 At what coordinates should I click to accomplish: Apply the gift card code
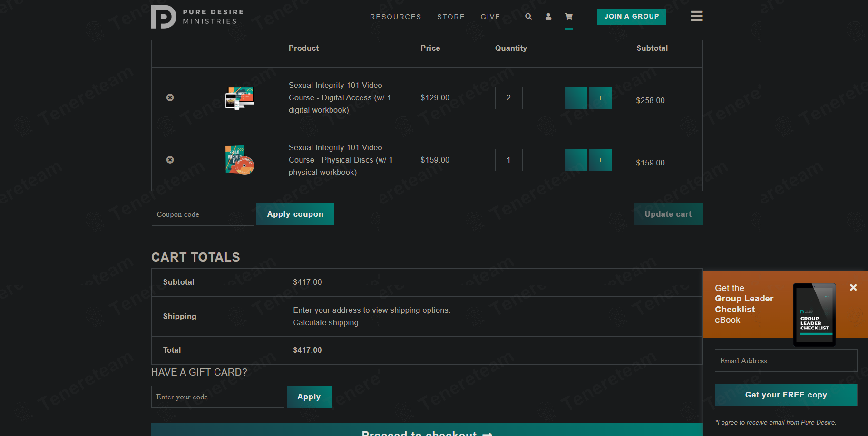coord(309,397)
